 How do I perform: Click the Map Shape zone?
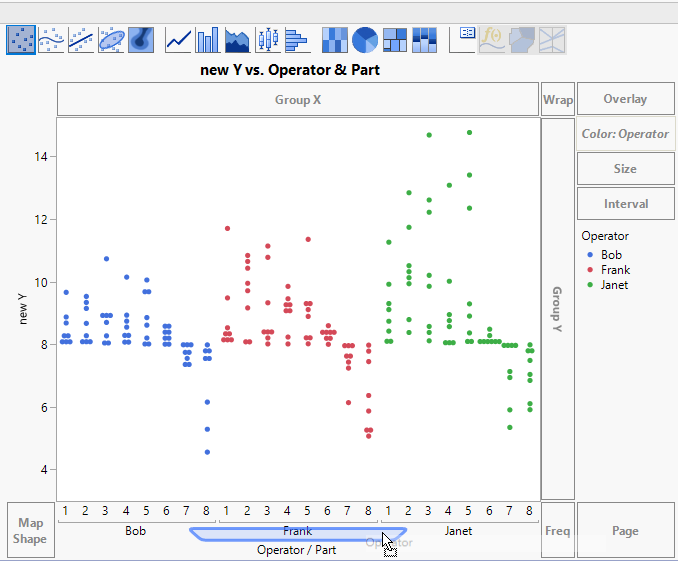(x=30, y=531)
